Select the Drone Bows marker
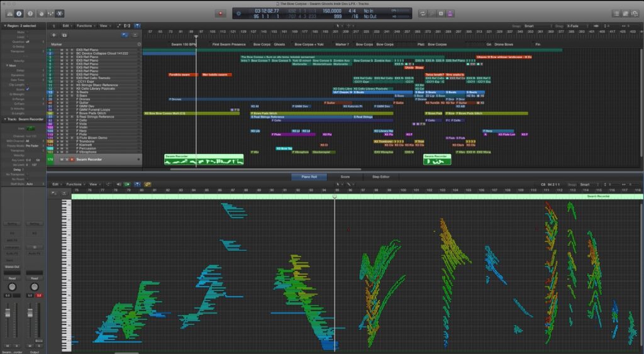The image size is (644, 354). click(x=504, y=45)
